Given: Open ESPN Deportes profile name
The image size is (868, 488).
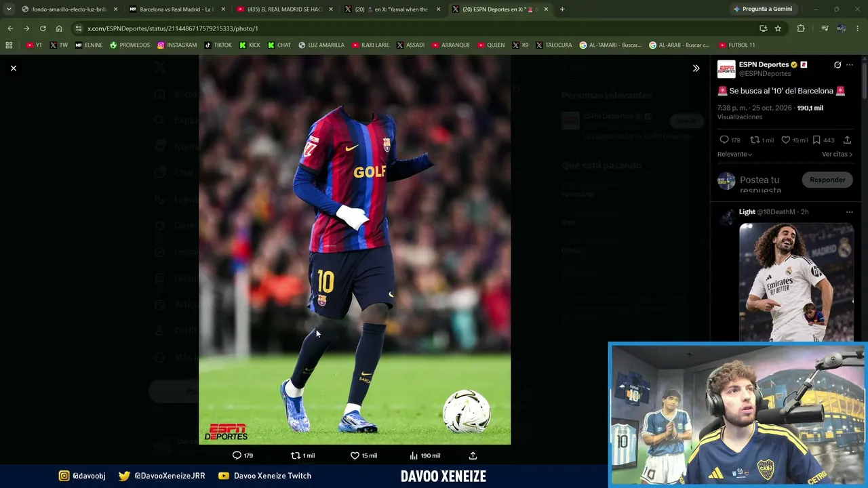Looking at the screenshot, I should click(x=764, y=64).
